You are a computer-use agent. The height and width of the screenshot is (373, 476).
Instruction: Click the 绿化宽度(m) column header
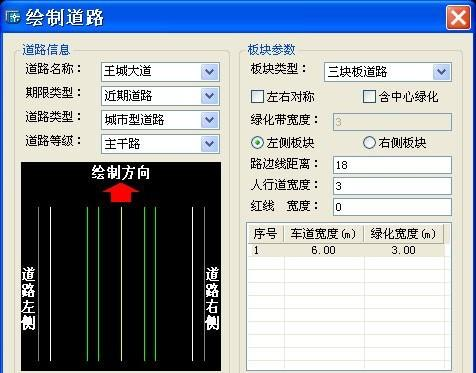point(403,233)
